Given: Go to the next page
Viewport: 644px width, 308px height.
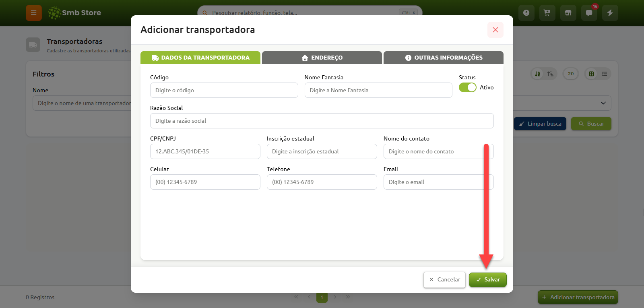Looking at the screenshot, I should pos(335,297).
